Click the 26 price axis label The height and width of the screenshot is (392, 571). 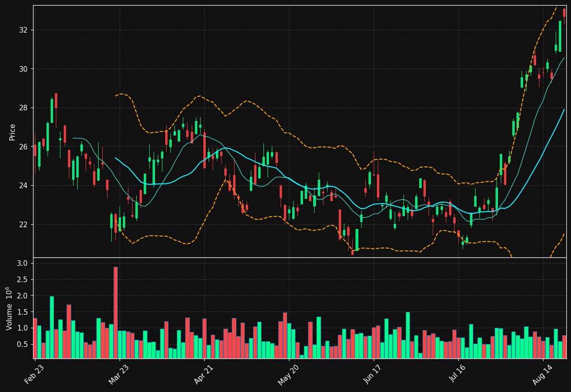[x=23, y=147]
